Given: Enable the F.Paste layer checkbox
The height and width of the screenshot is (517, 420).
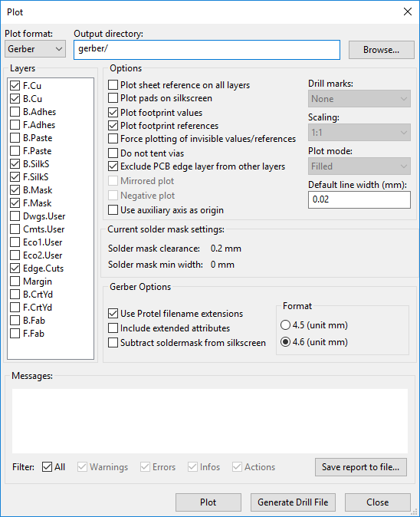Looking at the screenshot, I should pos(15,151).
